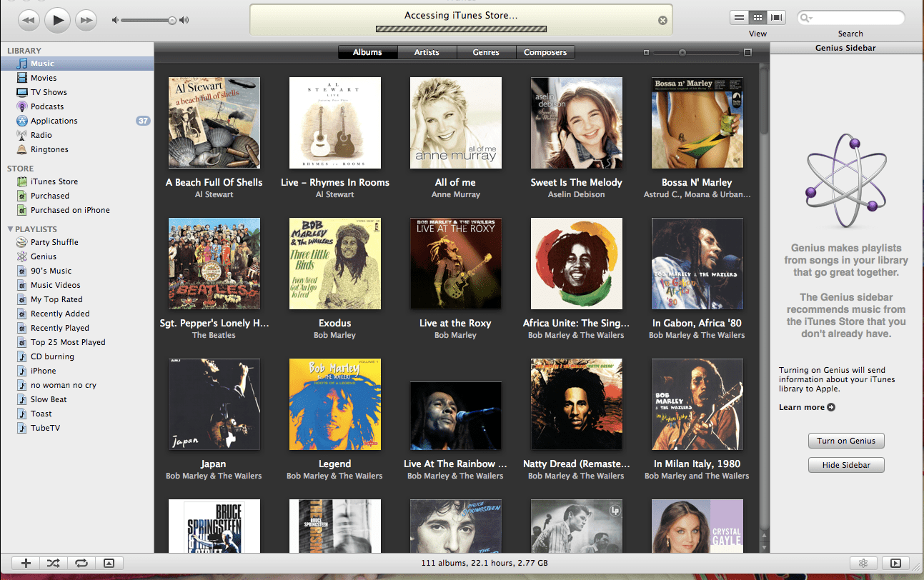Click the Anne Murray artist name
924x580 pixels.
click(456, 194)
